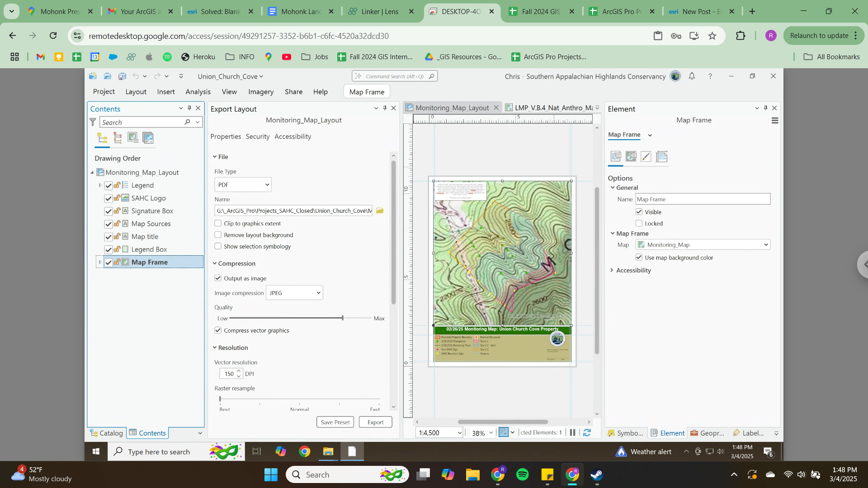This screenshot has width=868, height=488.
Task: Uncheck Output as image
Action: (218, 278)
